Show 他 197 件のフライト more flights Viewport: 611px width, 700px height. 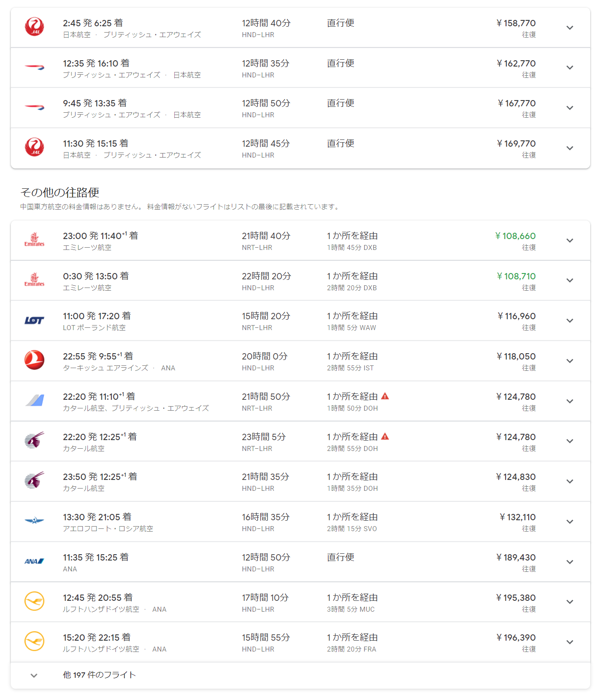coord(100,675)
